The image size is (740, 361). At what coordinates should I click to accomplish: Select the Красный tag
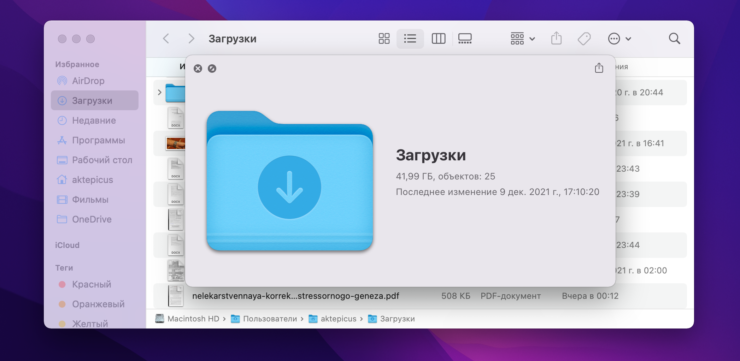point(94,284)
